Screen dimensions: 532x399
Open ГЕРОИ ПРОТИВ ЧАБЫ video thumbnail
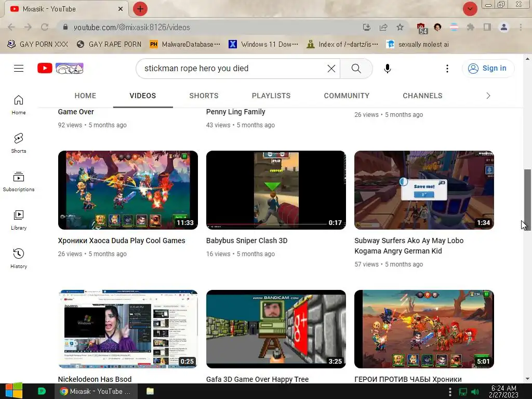click(424, 329)
